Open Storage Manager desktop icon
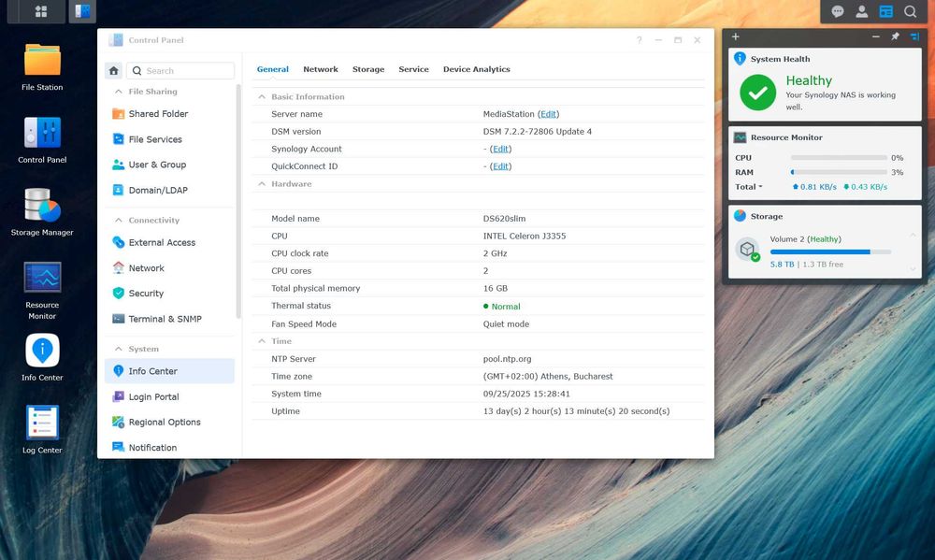Viewport: 935px width, 560px height. (42, 213)
